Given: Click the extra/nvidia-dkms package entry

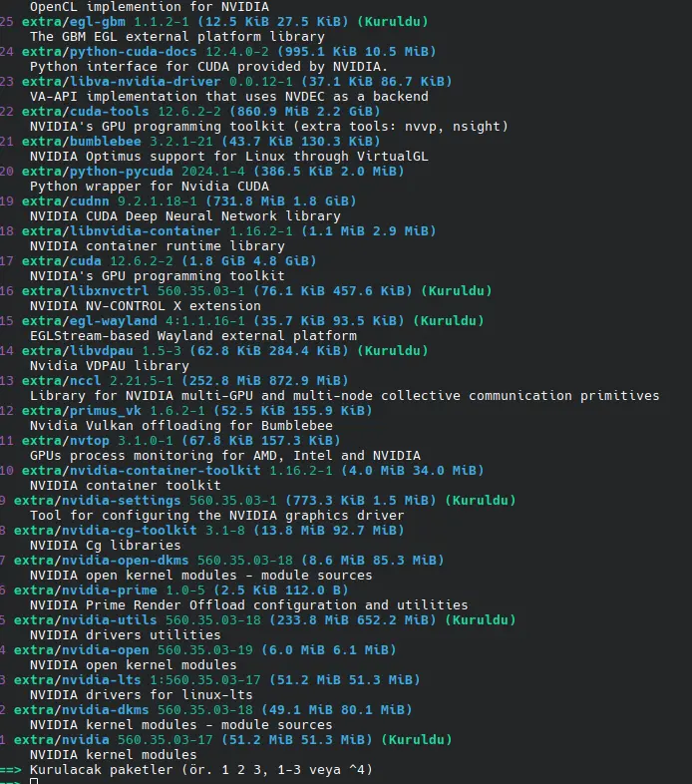Looking at the screenshot, I should (205, 711).
